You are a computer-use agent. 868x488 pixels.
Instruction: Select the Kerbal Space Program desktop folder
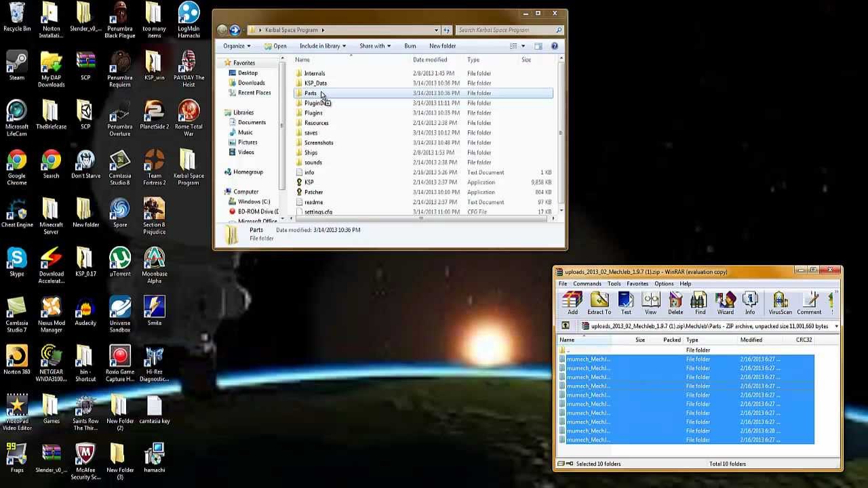click(x=189, y=167)
